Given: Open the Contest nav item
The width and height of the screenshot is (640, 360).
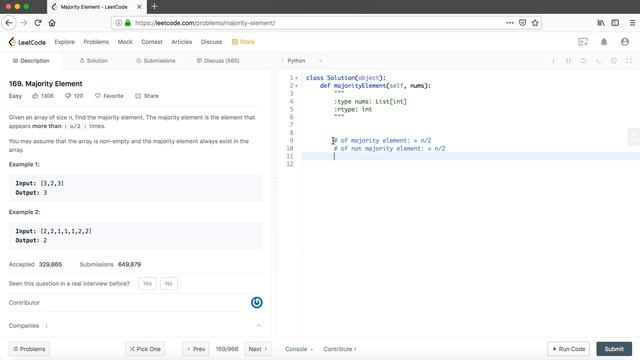Looking at the screenshot, I should point(152,42).
